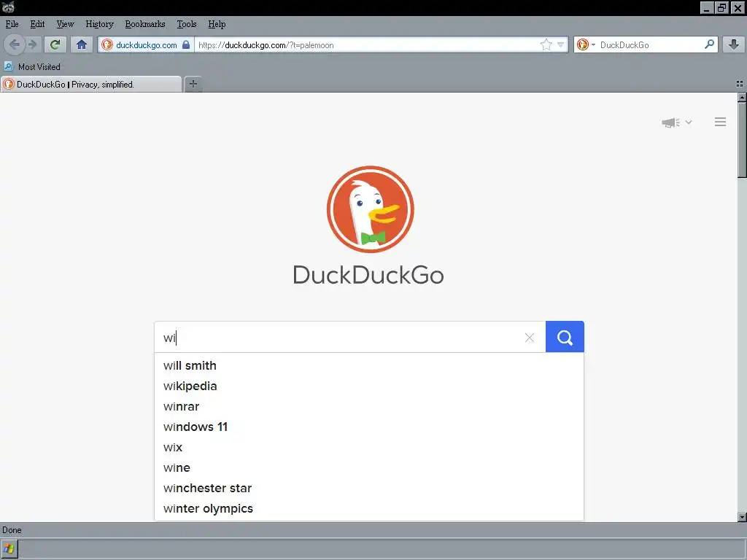Choose the "wix" suggestion

tap(369, 448)
